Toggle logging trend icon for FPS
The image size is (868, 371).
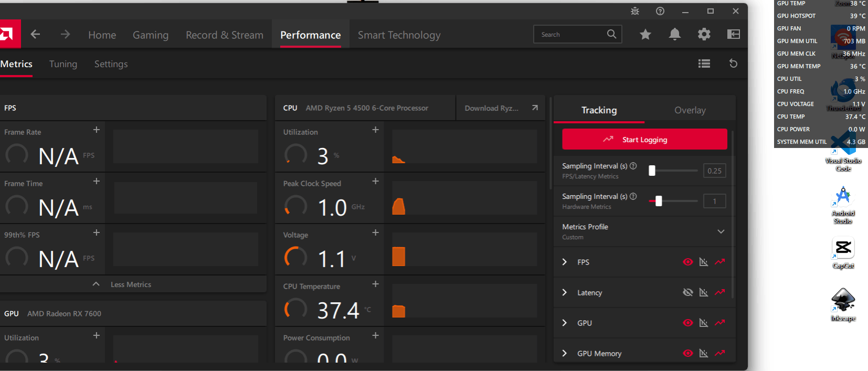720,262
